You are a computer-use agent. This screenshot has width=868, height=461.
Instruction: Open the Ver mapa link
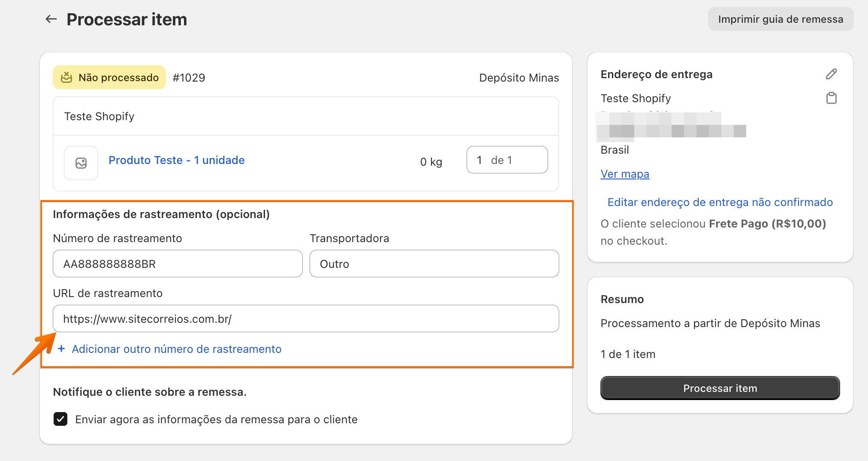tap(625, 174)
